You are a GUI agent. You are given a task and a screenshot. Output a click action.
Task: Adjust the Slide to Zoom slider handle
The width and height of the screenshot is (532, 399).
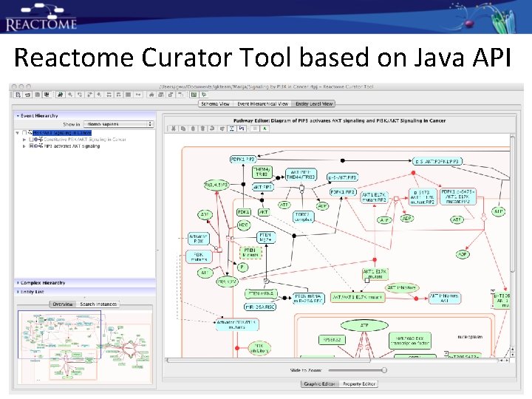(384, 370)
